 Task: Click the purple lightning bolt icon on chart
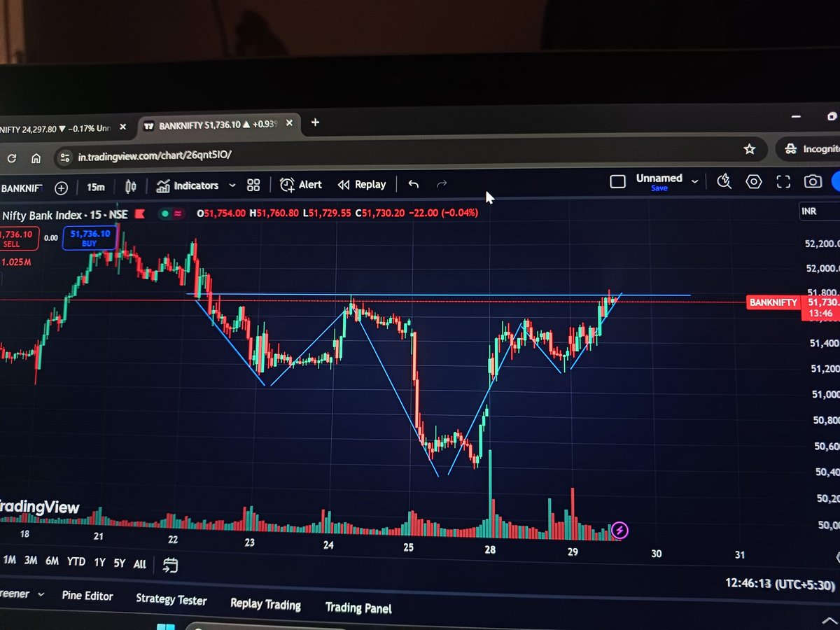pos(619,531)
